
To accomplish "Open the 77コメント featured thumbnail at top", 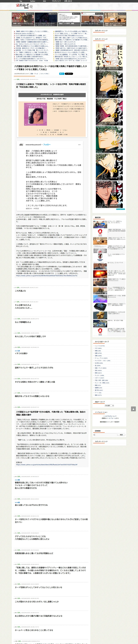I will pyautogui.click(x=92, y=19).
